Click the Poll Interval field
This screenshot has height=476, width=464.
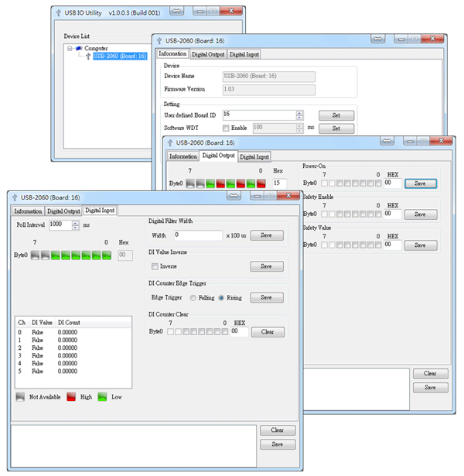point(60,225)
